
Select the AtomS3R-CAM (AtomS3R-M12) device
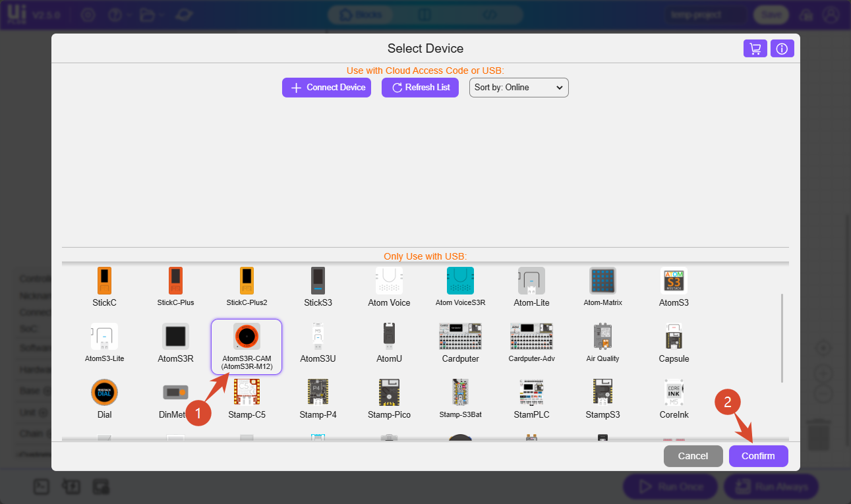pos(247,347)
